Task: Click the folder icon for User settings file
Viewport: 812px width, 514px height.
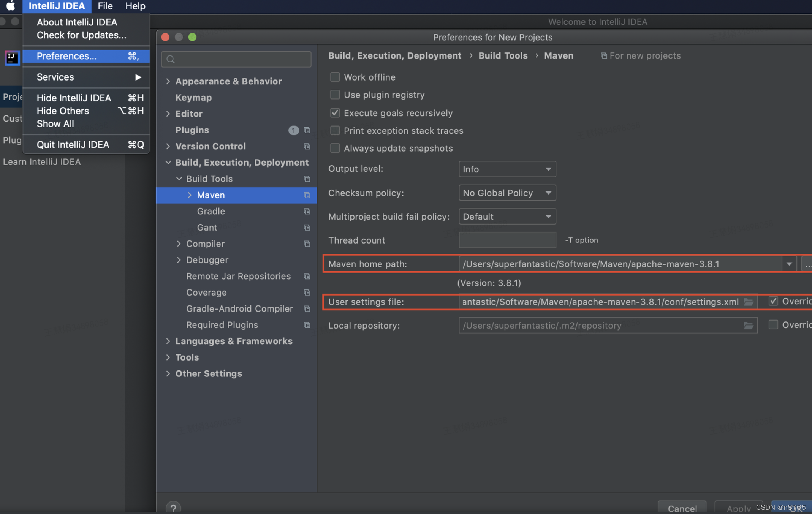Action: [x=748, y=302]
